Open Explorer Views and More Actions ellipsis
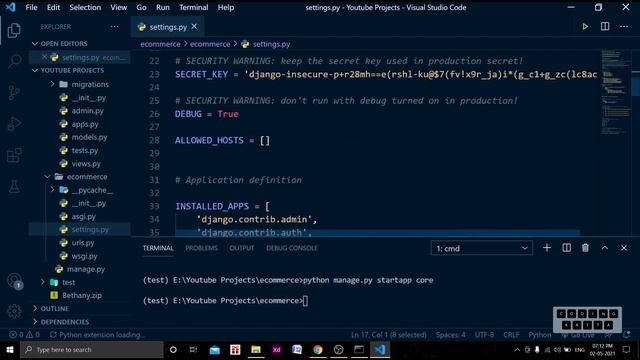Viewport: 640px width, 360px height. (114, 27)
